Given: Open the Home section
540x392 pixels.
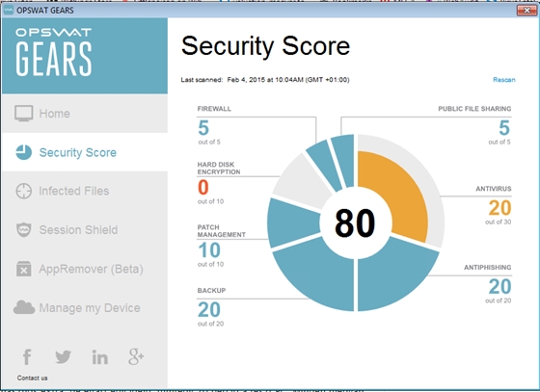Looking at the screenshot, I should coord(85,114).
